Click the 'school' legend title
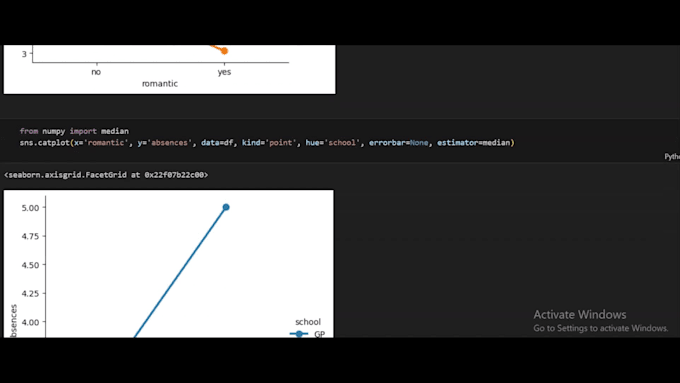 coord(308,322)
